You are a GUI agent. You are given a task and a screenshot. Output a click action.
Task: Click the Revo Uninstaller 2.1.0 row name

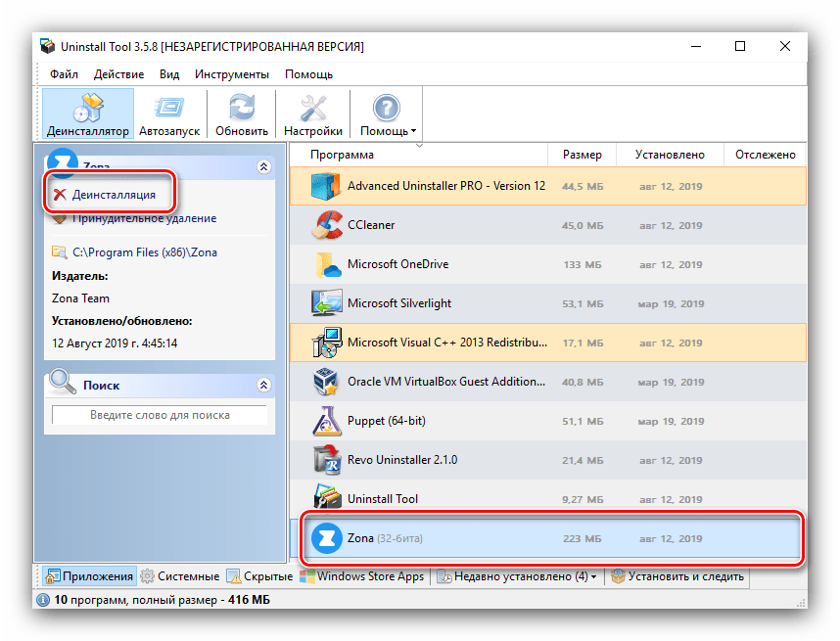click(x=402, y=460)
